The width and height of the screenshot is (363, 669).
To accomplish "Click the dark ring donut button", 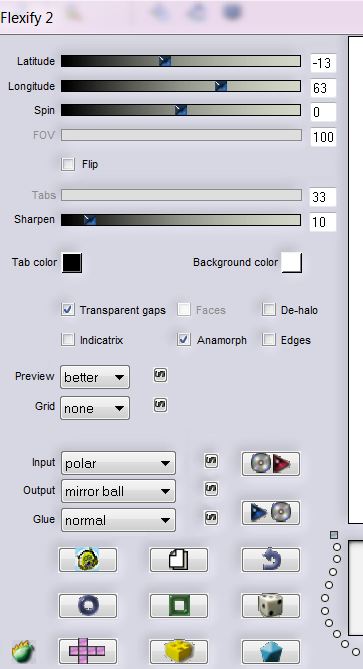I will pyautogui.click(x=87, y=605).
